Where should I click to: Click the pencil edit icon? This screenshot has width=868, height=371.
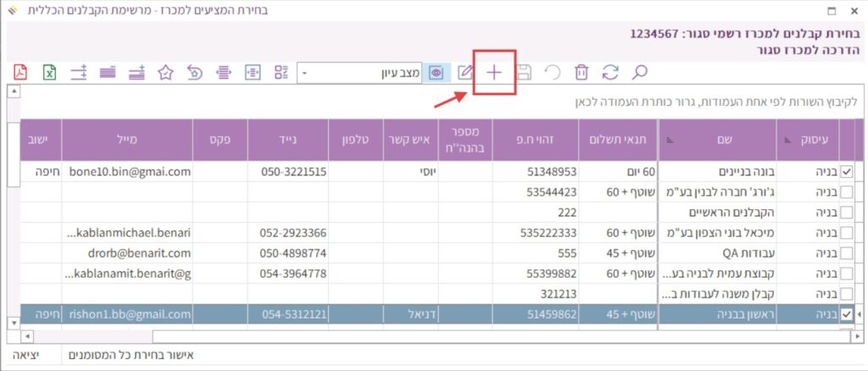coord(465,73)
